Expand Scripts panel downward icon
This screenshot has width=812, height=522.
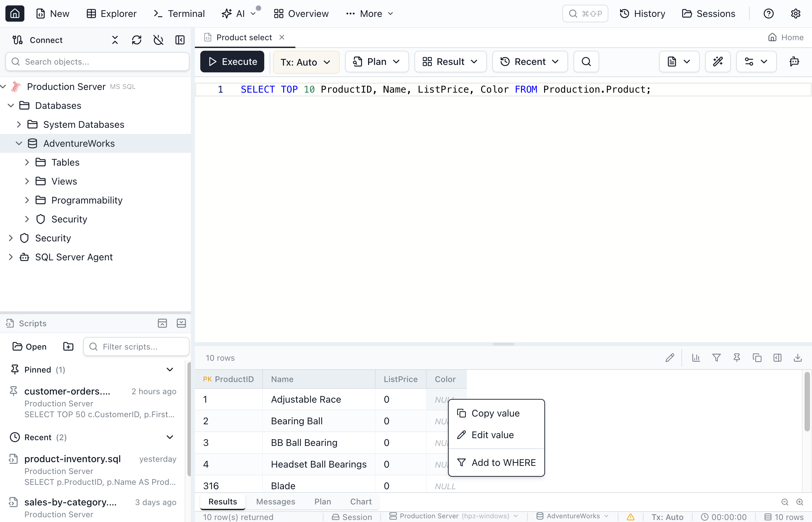coord(181,323)
